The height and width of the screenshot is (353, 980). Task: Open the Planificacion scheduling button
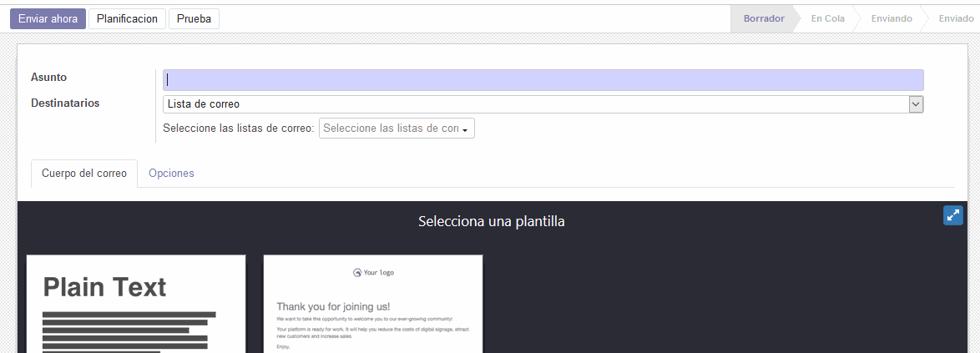point(127,18)
